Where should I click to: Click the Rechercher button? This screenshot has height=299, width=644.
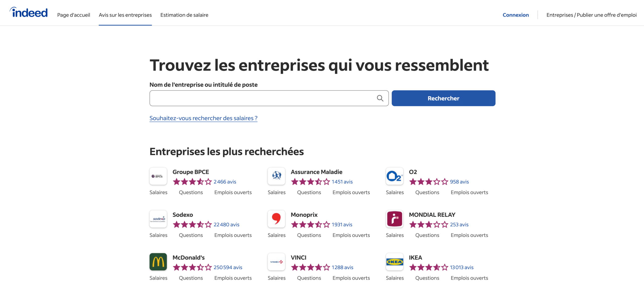[x=444, y=98]
